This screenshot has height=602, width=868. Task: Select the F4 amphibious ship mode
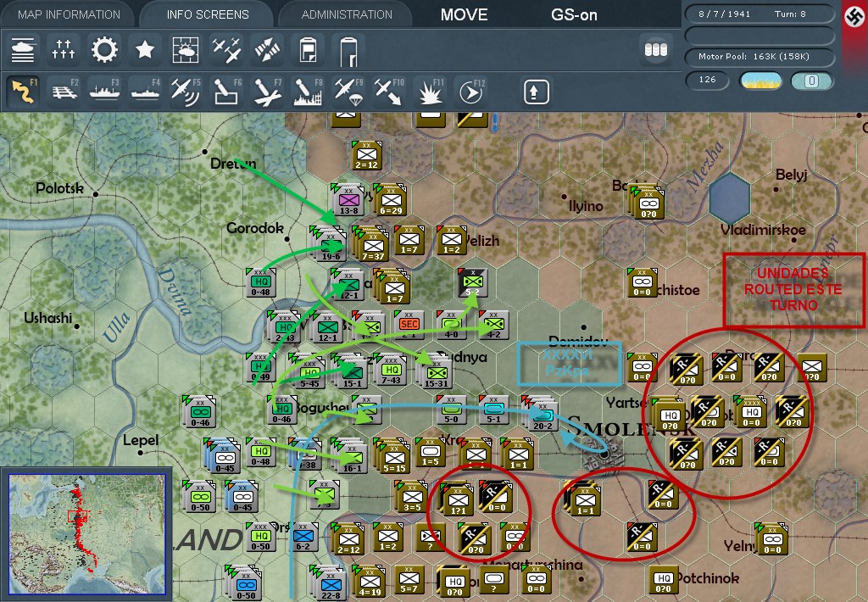145,92
